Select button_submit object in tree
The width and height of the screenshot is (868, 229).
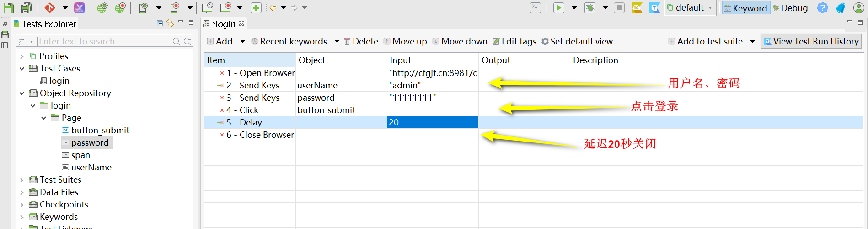(96, 131)
